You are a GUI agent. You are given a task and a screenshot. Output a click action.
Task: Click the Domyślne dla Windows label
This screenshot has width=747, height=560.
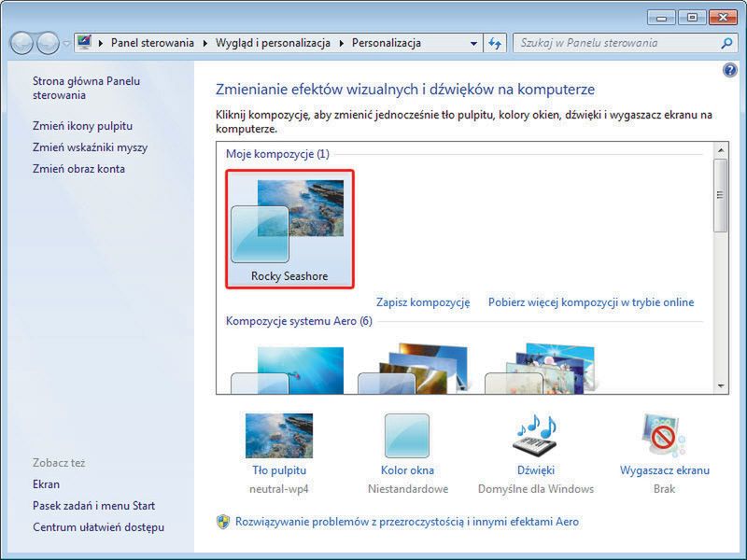(536, 489)
